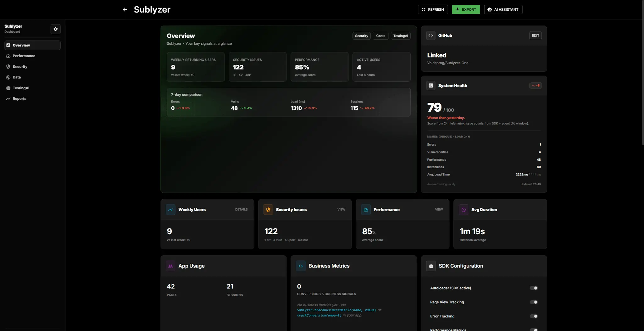Click Edit on the GitHub card
Screen dimensions: 644x331
click(x=536, y=36)
